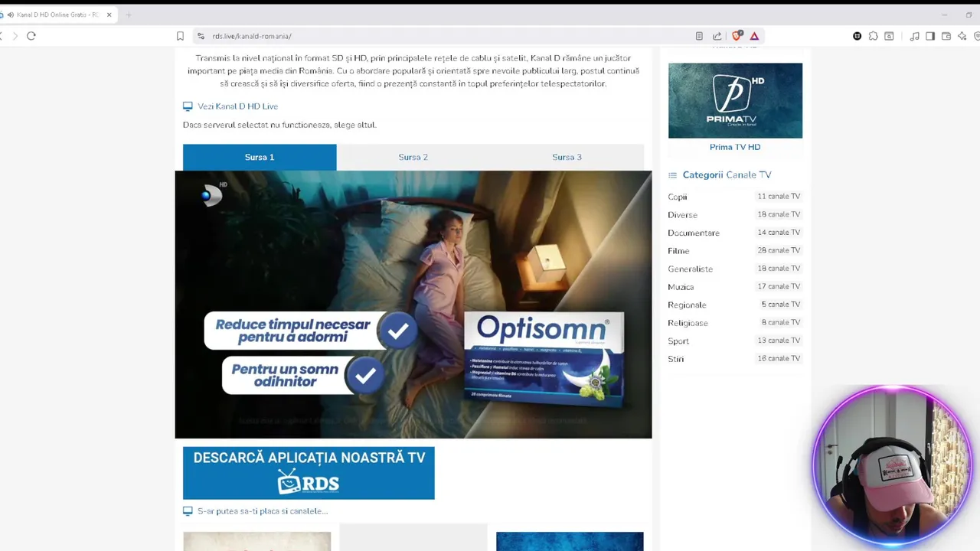Open the Brave Wallet icon
Screen dimensions: 980x551
tap(946, 36)
